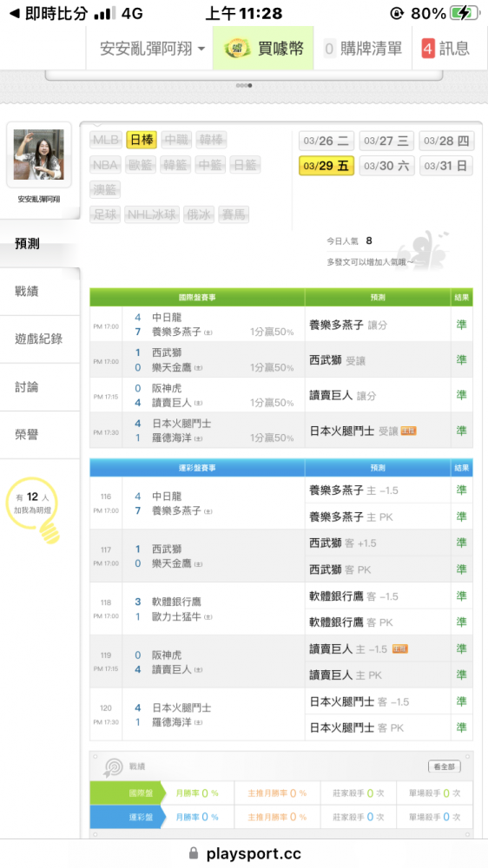Screen dimensions: 488x868
Task: Tap the 買噱幣 coin icon
Action: [237, 49]
